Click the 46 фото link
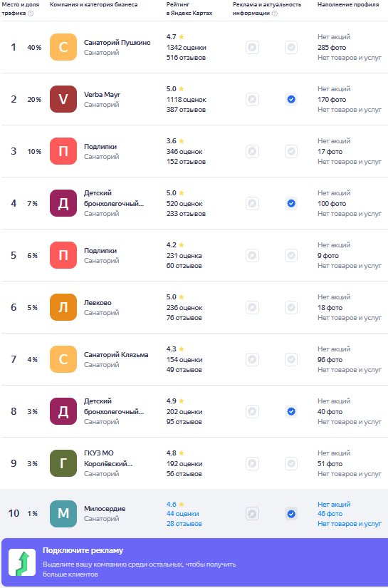The width and height of the screenshot is (388, 588). click(330, 514)
